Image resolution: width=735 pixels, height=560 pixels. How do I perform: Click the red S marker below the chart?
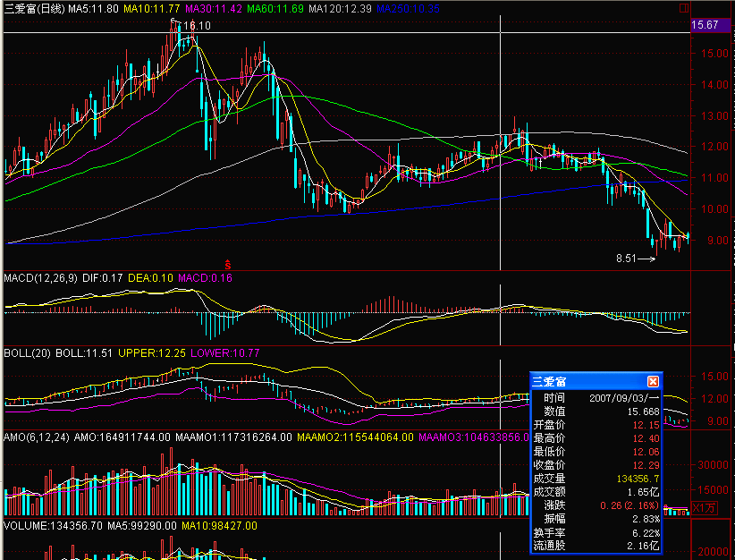228,264
